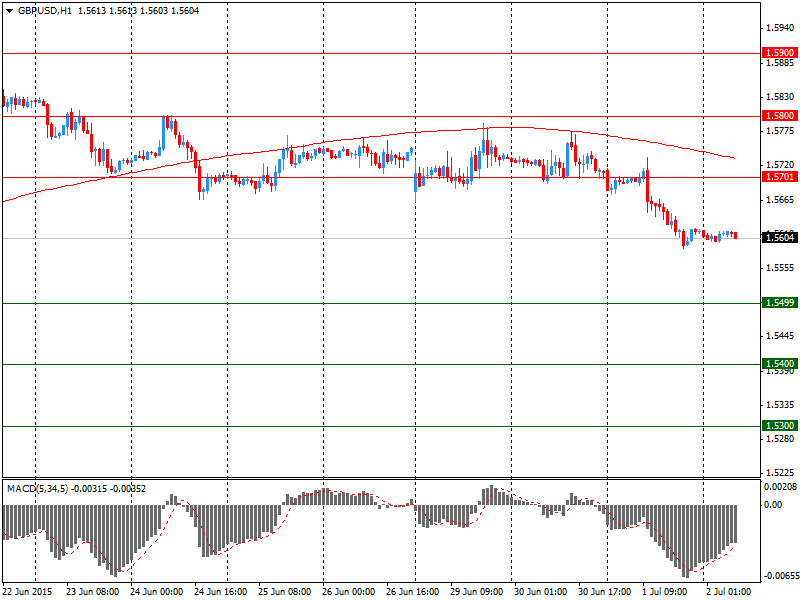Click the 1.5885 price scale value
Viewport: 800px width, 600px height.
coord(781,63)
